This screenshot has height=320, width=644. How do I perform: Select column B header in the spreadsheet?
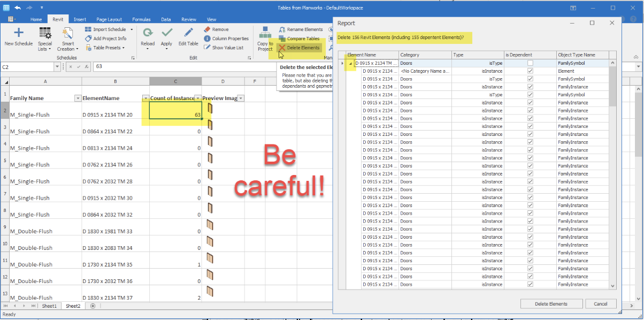116,81
